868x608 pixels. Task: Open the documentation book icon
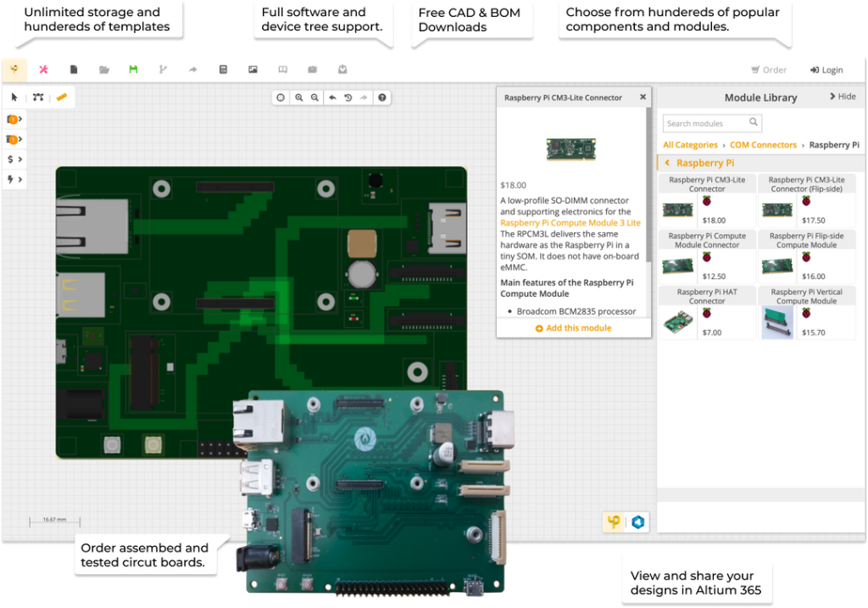tap(282, 69)
